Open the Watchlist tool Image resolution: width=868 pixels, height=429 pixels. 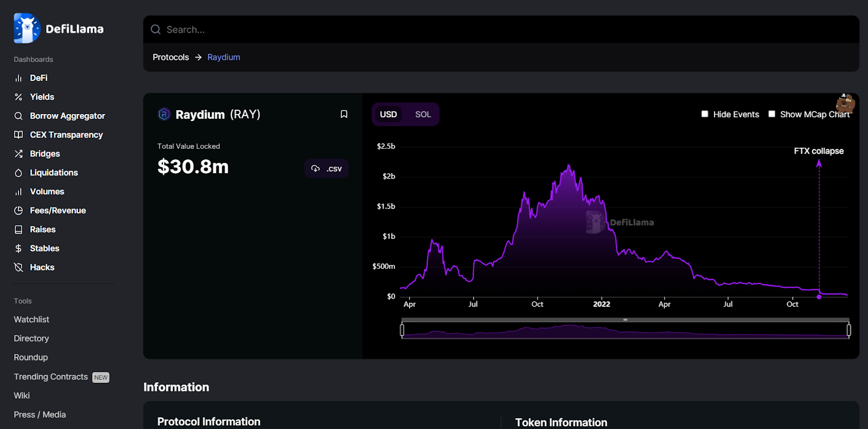click(x=31, y=320)
